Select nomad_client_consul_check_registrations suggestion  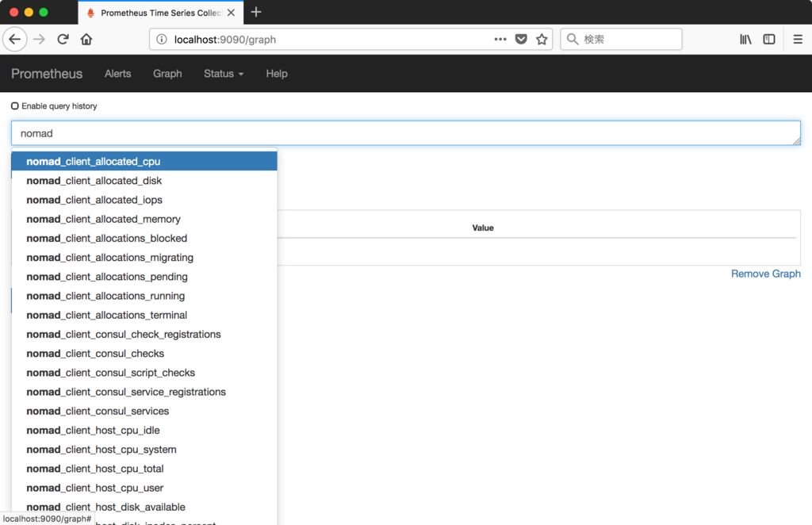coord(144,334)
